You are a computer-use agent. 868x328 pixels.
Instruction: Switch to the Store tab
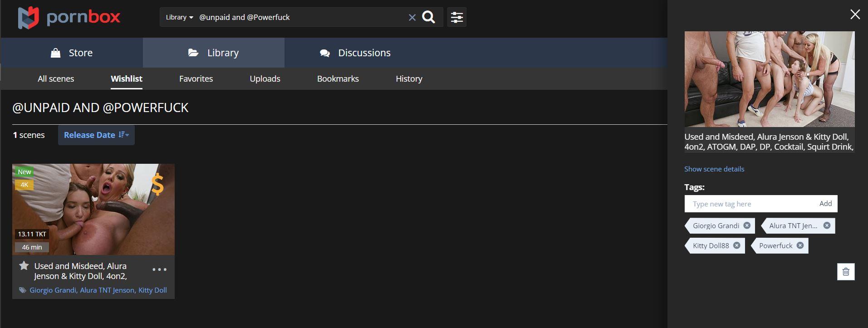tap(72, 53)
